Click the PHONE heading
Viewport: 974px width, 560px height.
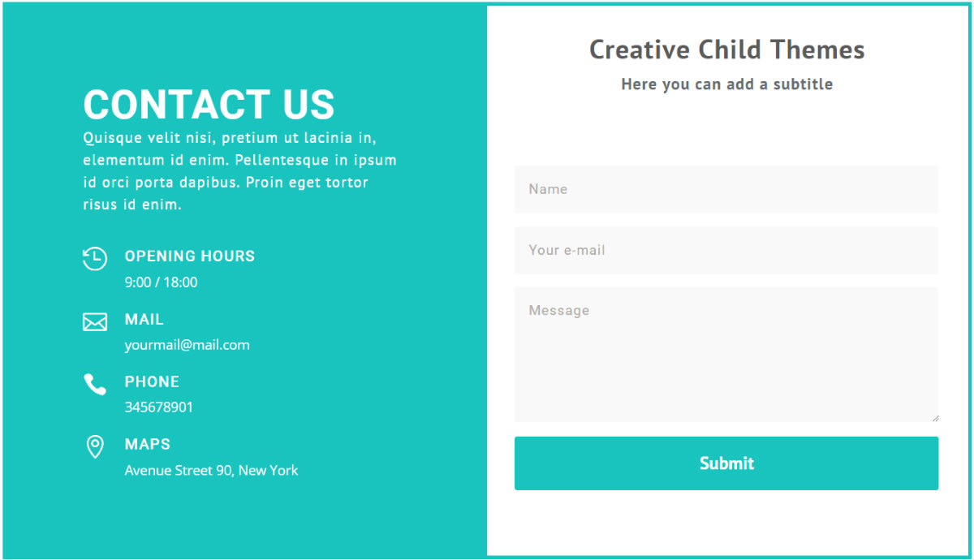point(152,381)
